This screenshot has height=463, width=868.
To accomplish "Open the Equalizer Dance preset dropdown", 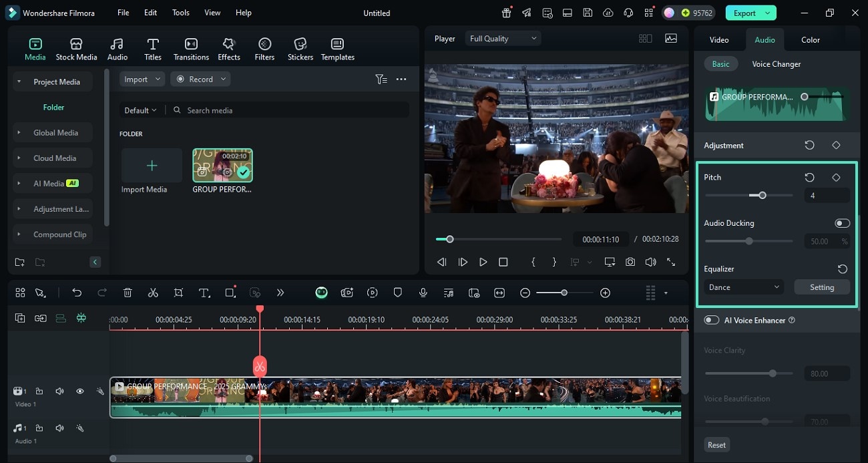I will 743,287.
